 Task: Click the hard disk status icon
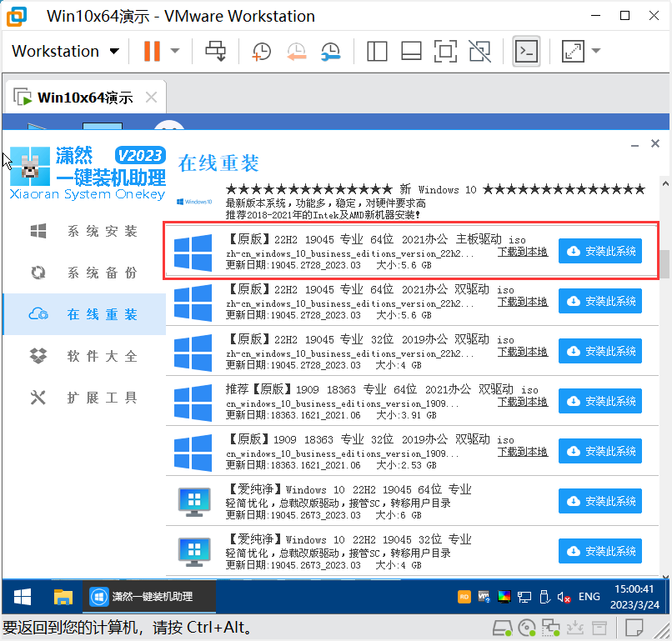(x=502, y=627)
